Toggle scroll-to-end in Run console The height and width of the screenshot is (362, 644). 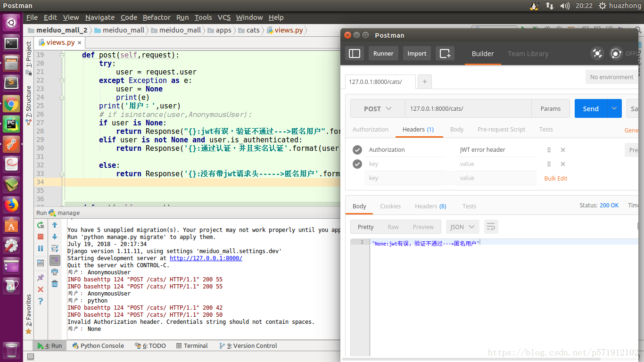click(55, 260)
